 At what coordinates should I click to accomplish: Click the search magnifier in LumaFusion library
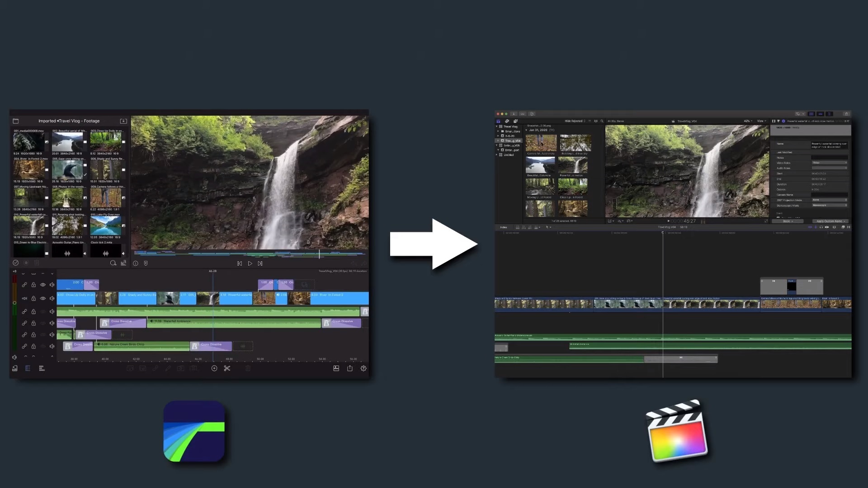(113, 263)
